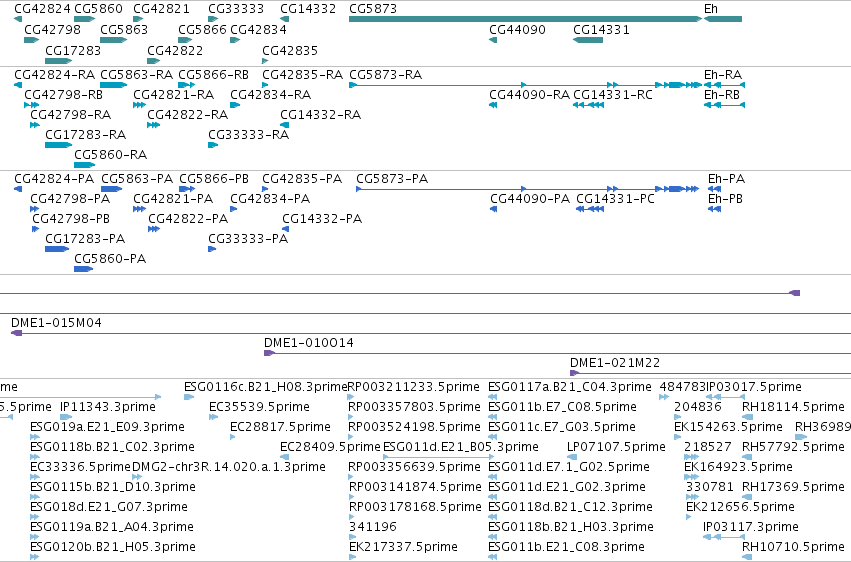
Task: Select the CG42824-RA transcript label
Action: pyautogui.click(x=54, y=74)
